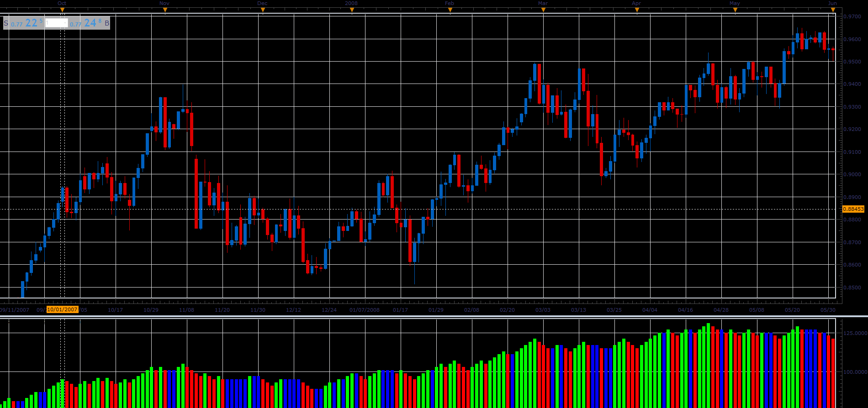Click the 0.9500 price axis label

coord(852,62)
